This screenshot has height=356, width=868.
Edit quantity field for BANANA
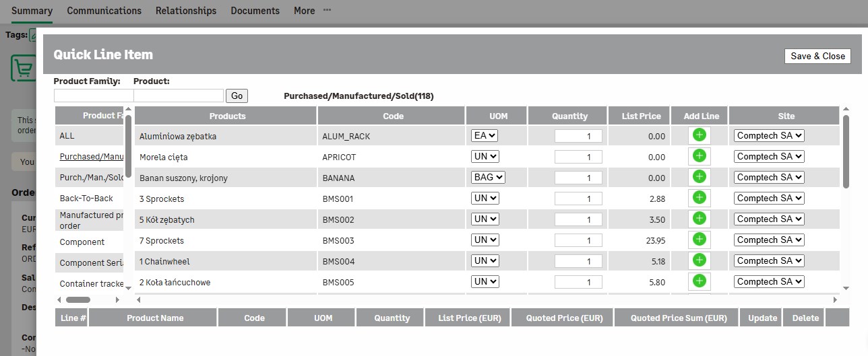(578, 178)
